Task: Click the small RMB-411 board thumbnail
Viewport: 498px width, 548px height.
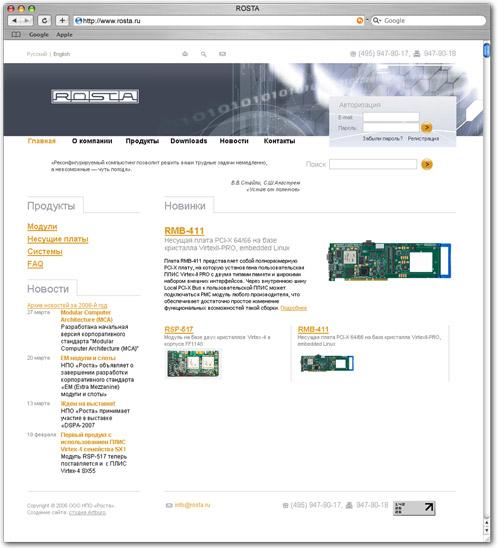Action: 327,363
